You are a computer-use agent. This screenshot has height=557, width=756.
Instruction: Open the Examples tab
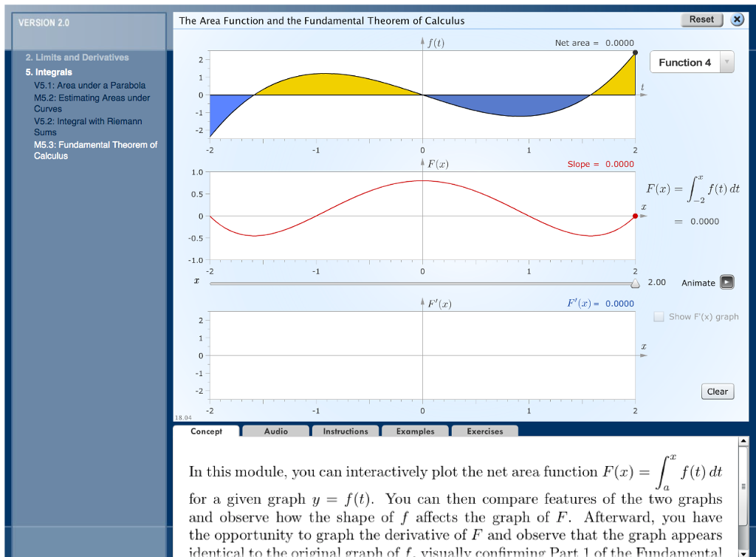[415, 431]
